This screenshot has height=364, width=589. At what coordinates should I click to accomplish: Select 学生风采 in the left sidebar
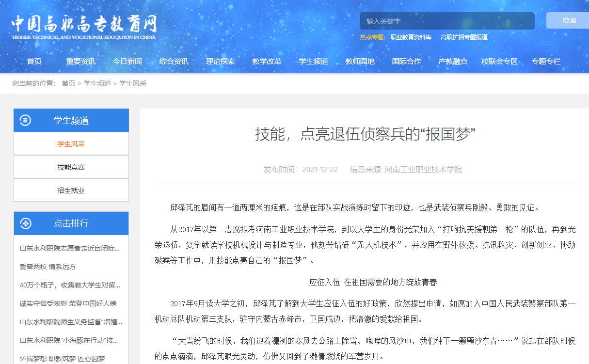point(71,144)
